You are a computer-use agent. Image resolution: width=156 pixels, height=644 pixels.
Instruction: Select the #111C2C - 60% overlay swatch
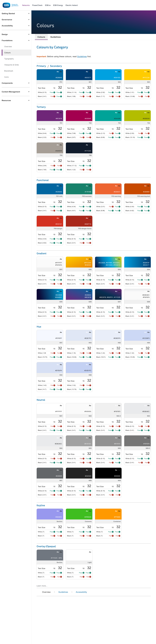pos(50,555)
